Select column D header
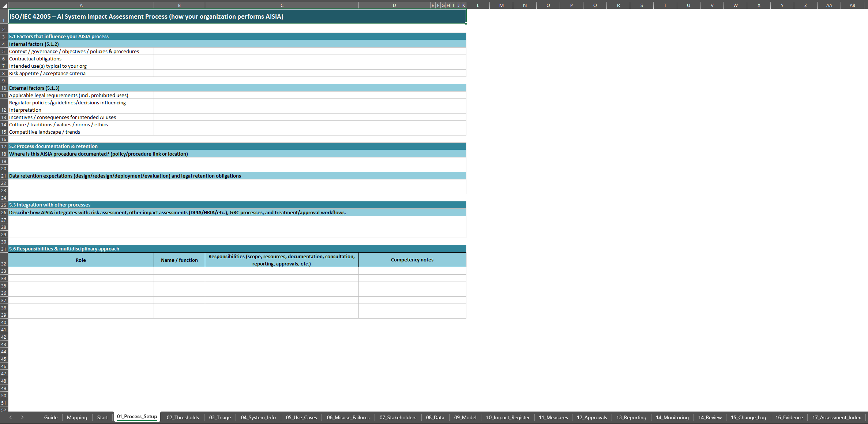The width and height of the screenshot is (868, 424). [x=394, y=5]
